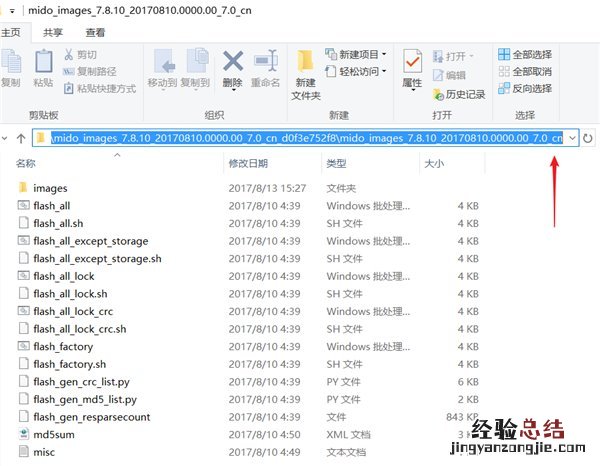Select the flash_all_lock_crc batch file

pyautogui.click(x=73, y=311)
